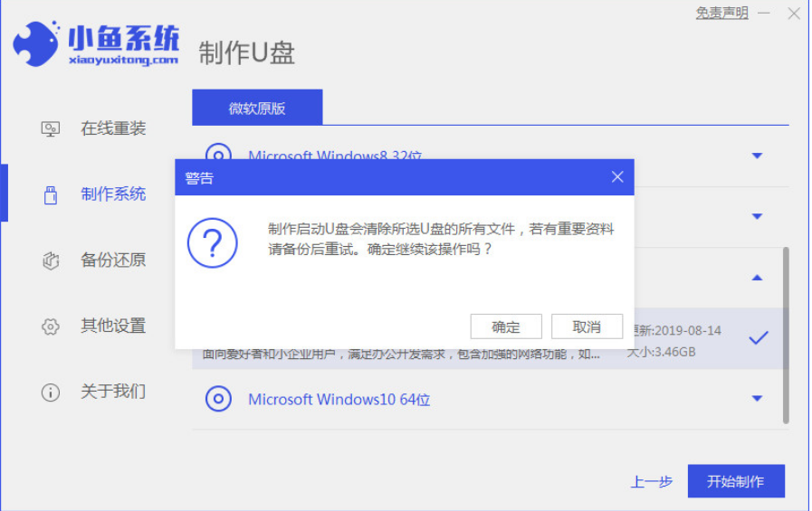Collapse the expanded system row up arrow
Image resolution: width=812 pixels, height=511 pixels.
pyautogui.click(x=757, y=278)
